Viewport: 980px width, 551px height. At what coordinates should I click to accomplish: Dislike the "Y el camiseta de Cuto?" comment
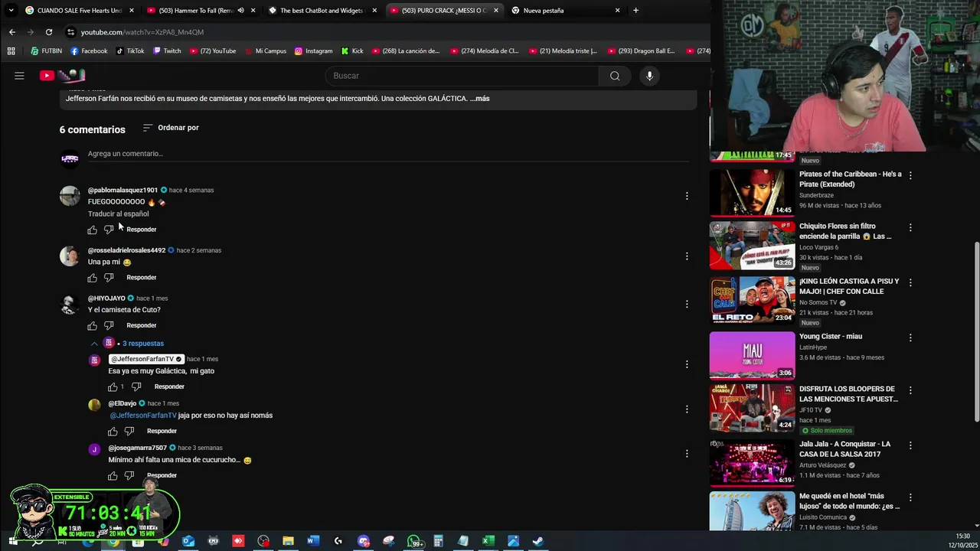[x=109, y=325]
